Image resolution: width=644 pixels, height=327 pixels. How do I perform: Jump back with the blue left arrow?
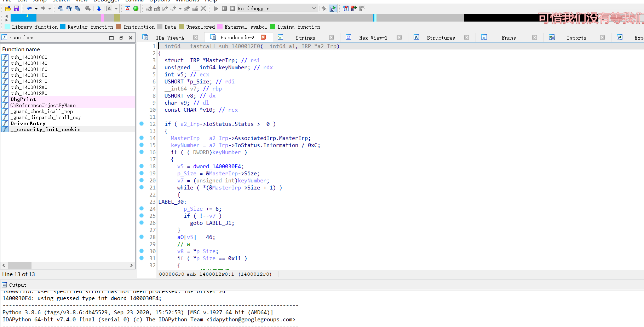click(x=29, y=8)
